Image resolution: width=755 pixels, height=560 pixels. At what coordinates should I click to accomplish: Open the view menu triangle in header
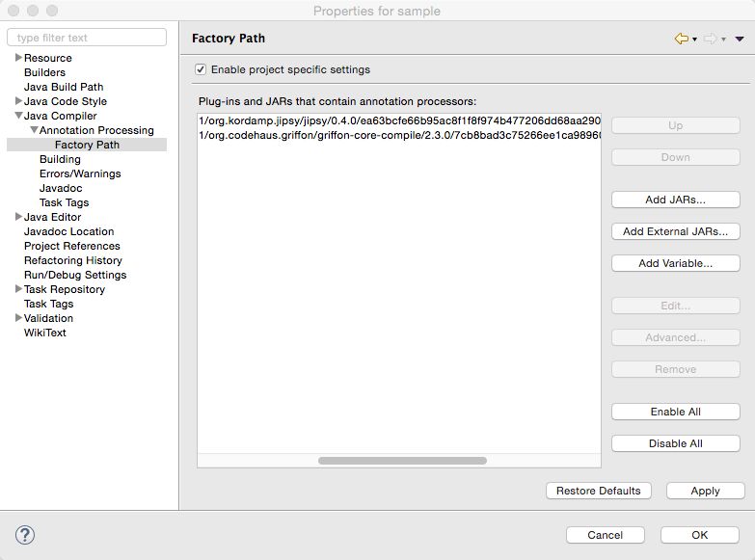click(x=740, y=39)
